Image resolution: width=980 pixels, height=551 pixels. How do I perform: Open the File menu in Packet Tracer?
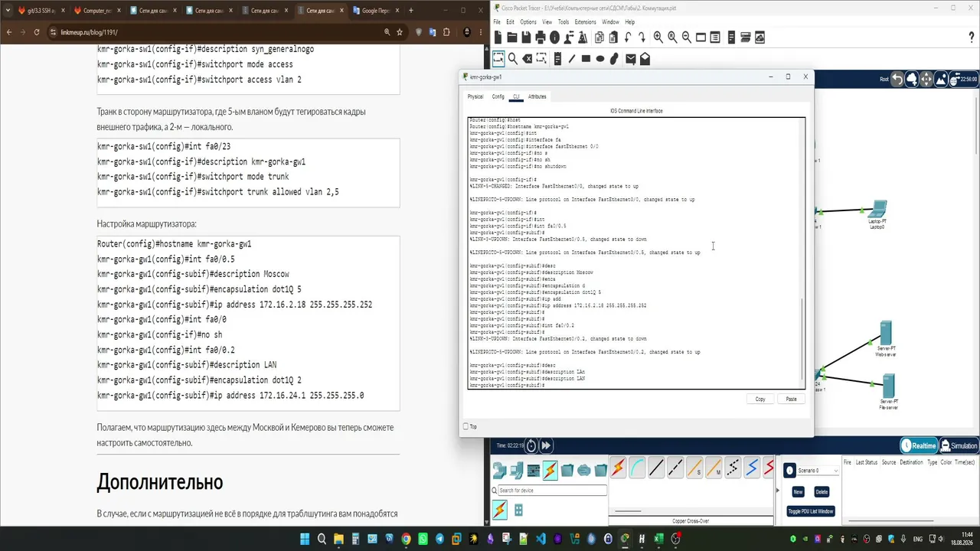(x=497, y=22)
